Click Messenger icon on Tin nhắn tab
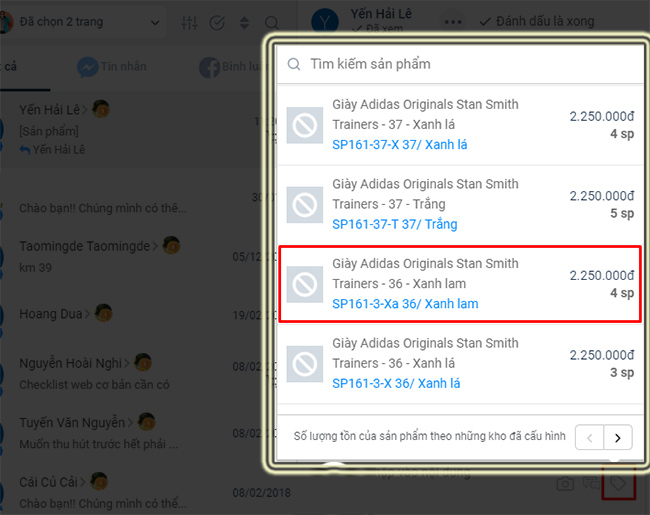 [x=87, y=67]
